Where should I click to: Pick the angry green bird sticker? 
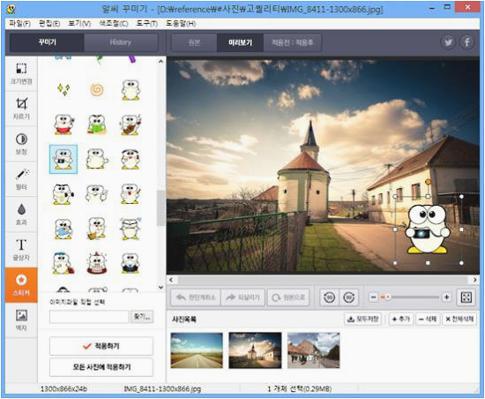pyautogui.click(x=97, y=124)
